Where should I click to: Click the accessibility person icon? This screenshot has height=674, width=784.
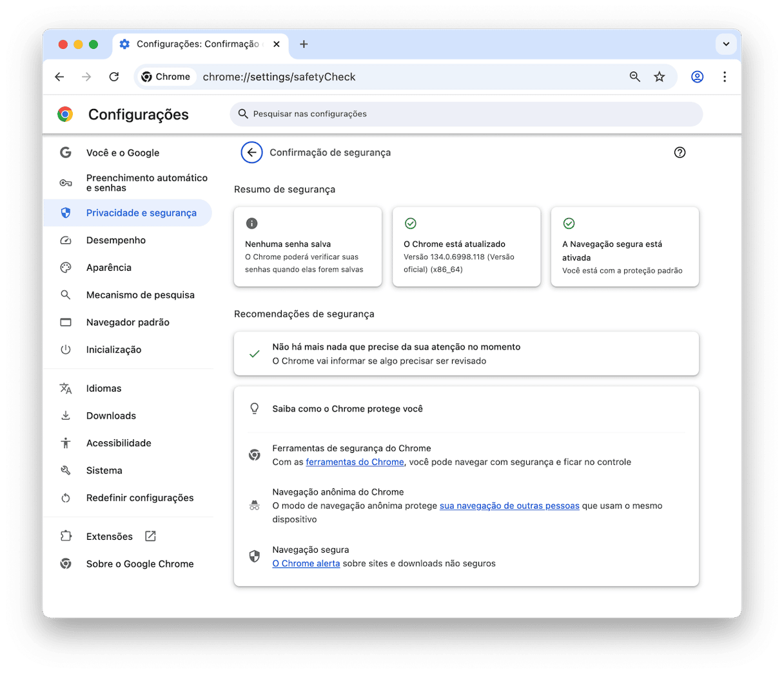[66, 443]
